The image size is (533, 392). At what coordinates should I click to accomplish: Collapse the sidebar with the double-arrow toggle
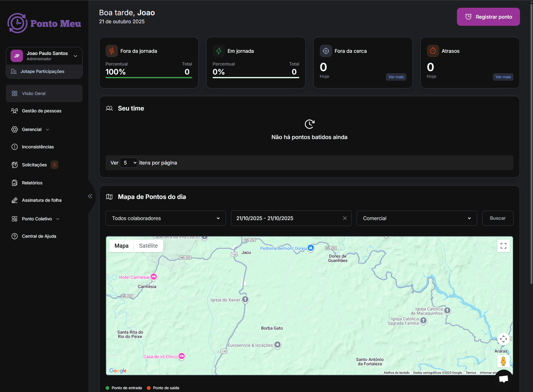point(90,196)
